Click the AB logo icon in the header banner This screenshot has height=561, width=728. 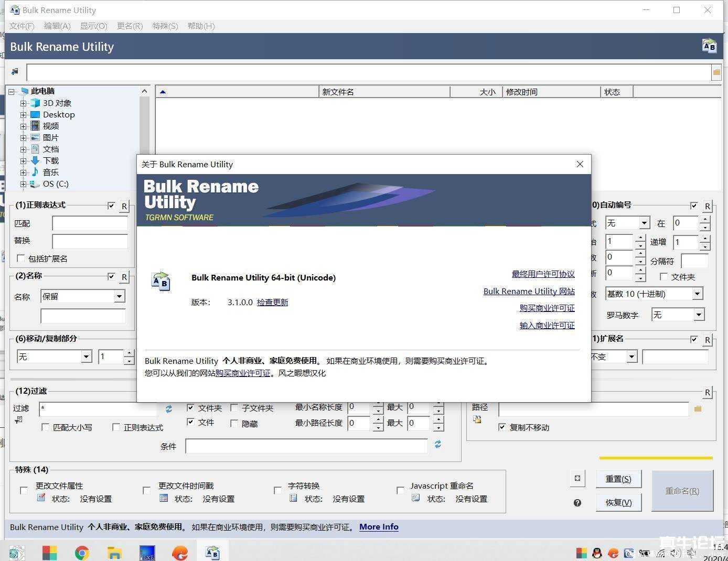click(709, 46)
